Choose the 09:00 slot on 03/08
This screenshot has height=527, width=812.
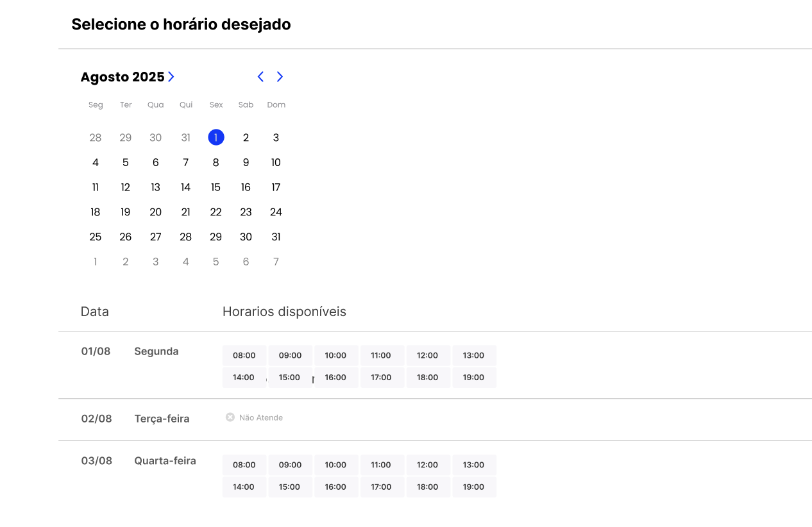pyautogui.click(x=290, y=465)
